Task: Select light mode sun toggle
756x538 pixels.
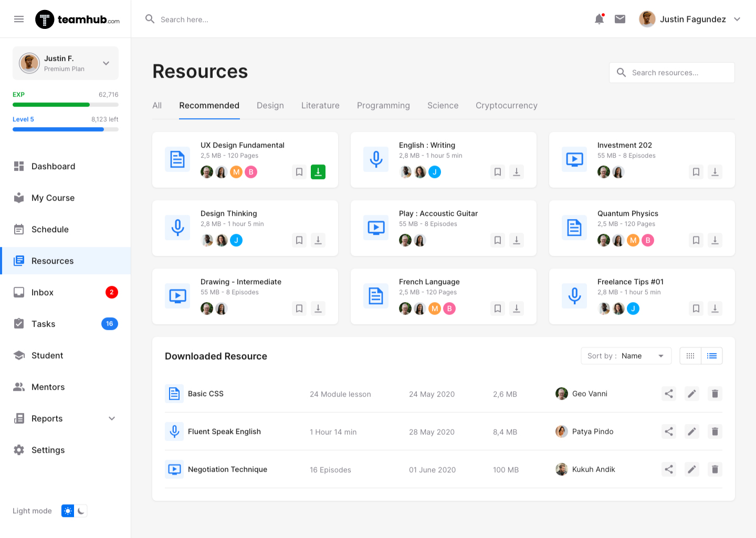Action: pos(68,511)
